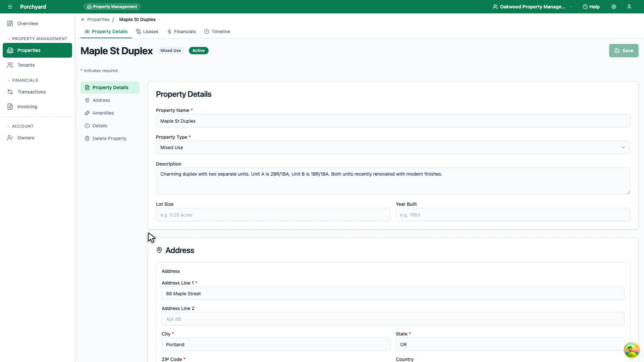Screen dimensions: 644x362
Task: Open the user profile icon
Action: (x=629, y=7)
